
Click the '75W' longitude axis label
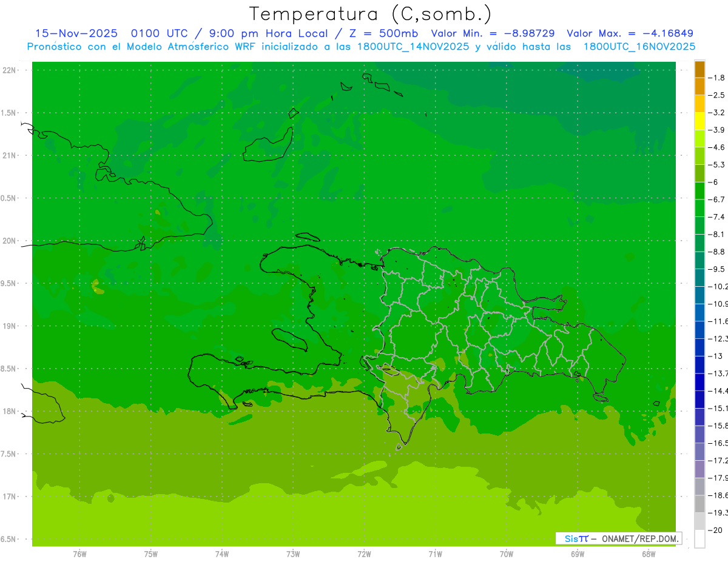coord(151,554)
